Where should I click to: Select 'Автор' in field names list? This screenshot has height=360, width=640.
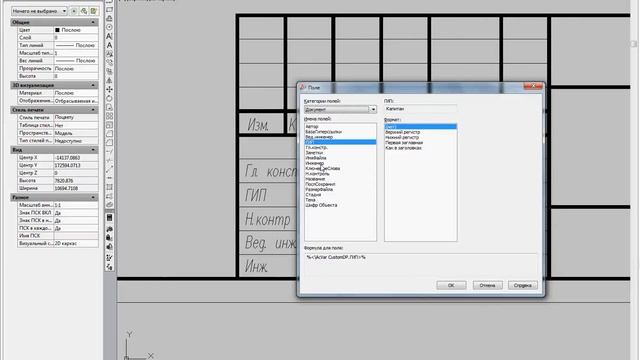click(312, 127)
